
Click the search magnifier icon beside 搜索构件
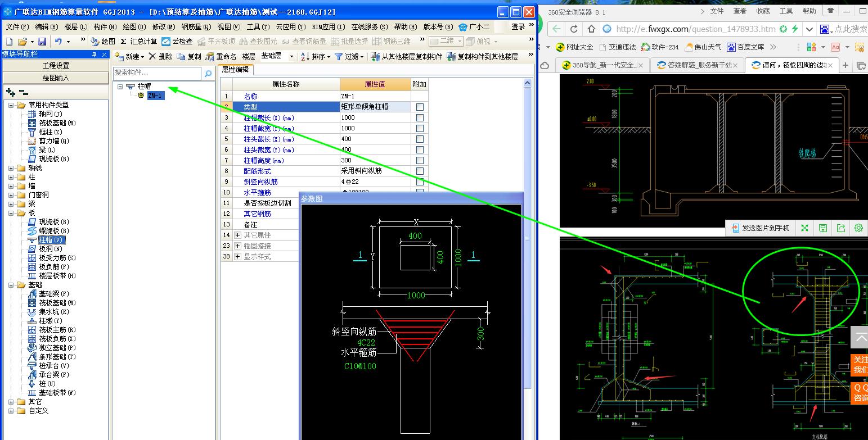208,73
